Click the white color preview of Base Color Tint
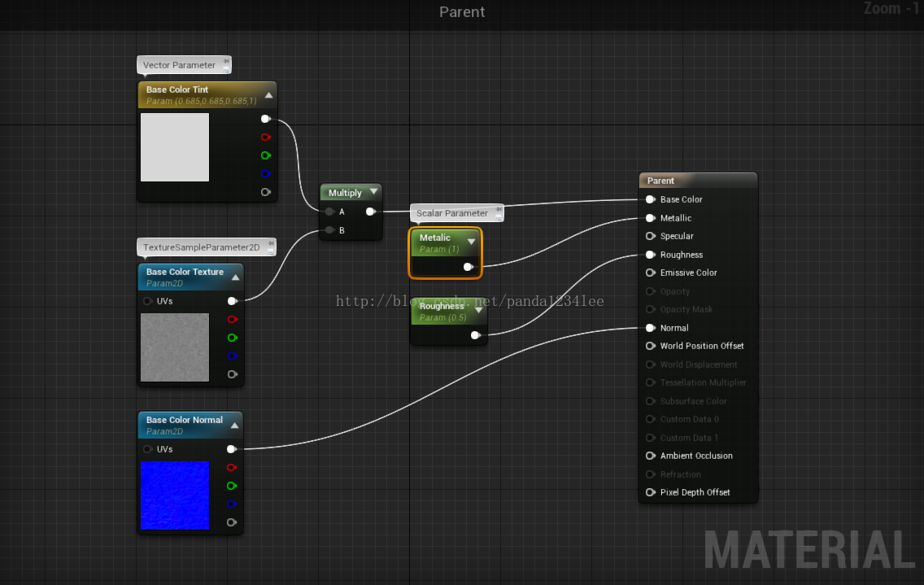The width and height of the screenshot is (924, 585). 175,147
